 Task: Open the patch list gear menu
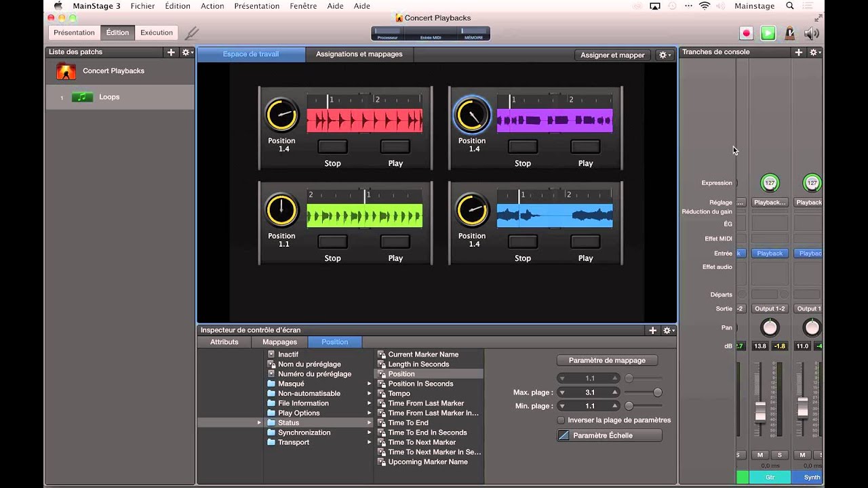point(186,52)
